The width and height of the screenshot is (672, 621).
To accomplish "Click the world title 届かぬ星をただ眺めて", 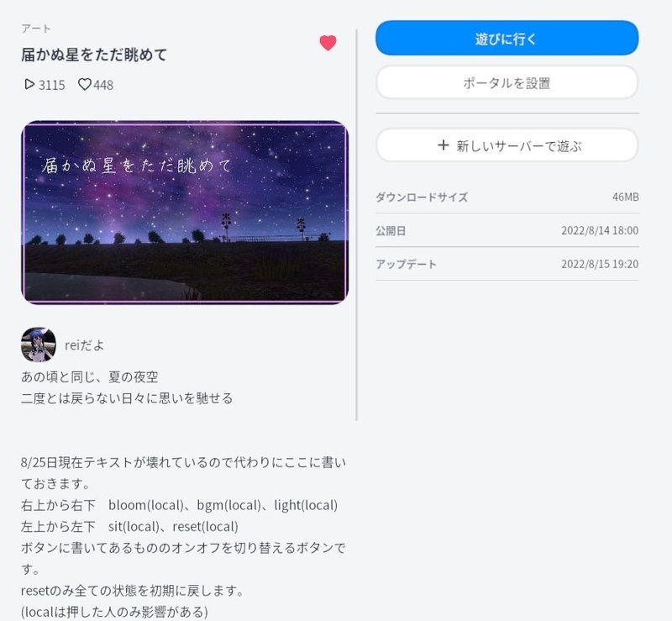I will pyautogui.click(x=94, y=55).
